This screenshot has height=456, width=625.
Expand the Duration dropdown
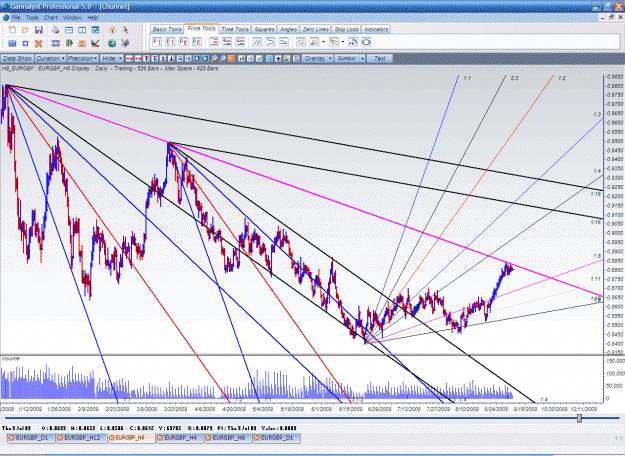coord(50,59)
